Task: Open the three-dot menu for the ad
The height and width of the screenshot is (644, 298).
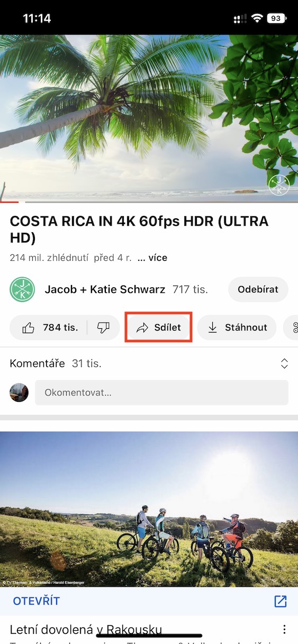Action: 284,629
